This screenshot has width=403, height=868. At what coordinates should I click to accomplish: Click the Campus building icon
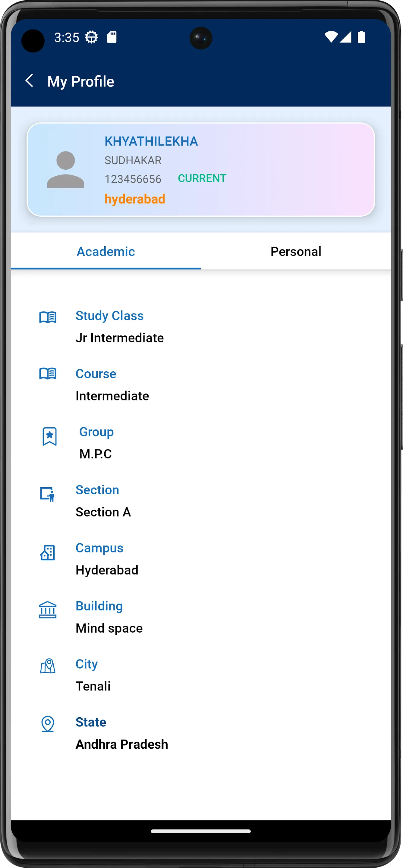coord(48,553)
